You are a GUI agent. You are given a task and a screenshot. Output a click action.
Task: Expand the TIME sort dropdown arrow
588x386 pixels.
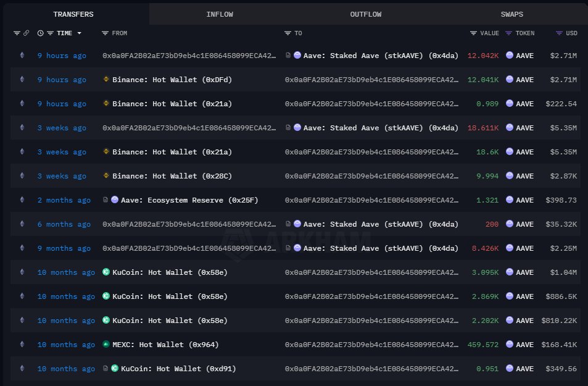pyautogui.click(x=80, y=33)
